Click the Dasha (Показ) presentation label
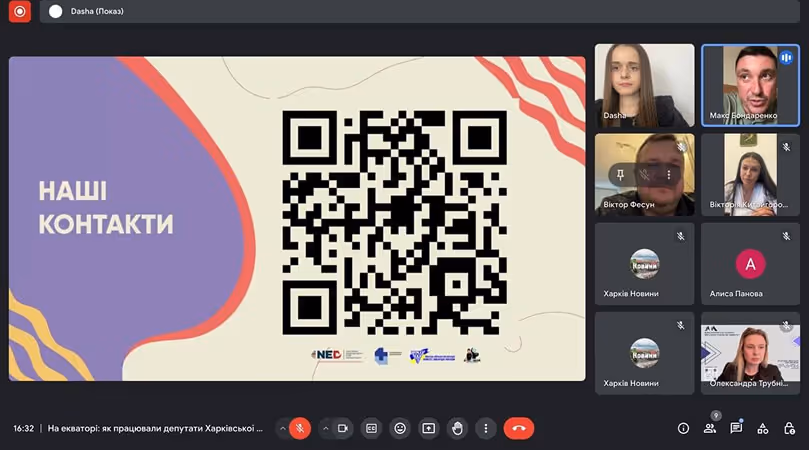Viewport: 809px width, 450px height. (x=97, y=11)
